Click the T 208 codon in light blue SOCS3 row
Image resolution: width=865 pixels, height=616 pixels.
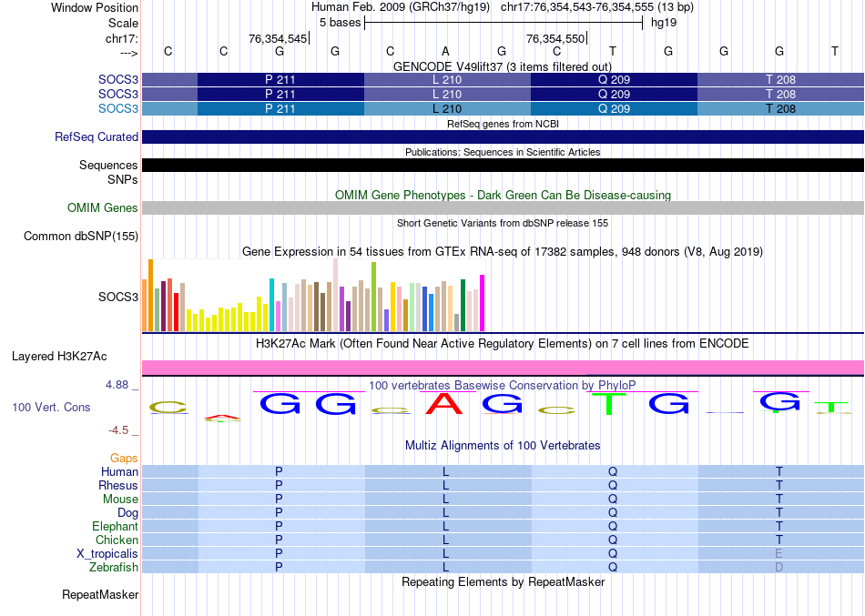click(x=780, y=108)
